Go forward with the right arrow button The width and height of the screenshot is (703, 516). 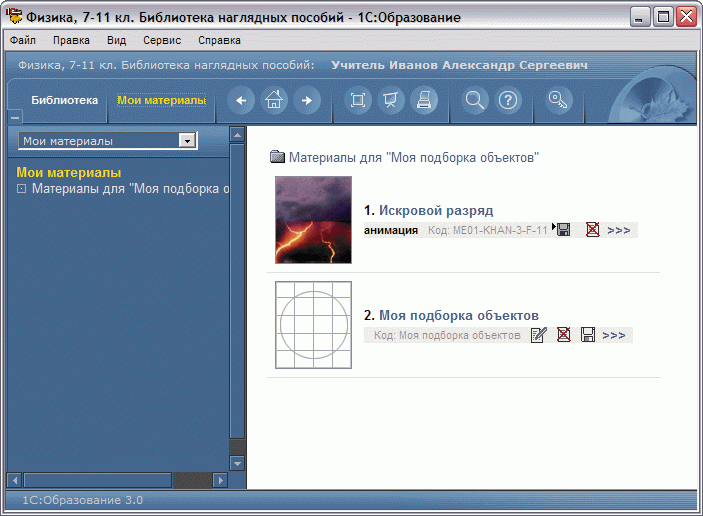pos(307,100)
